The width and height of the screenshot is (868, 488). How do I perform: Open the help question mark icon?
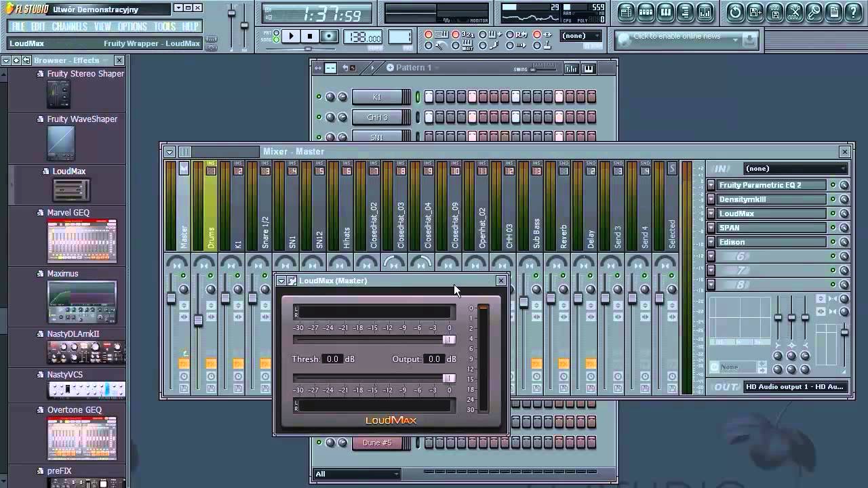pos(853,12)
